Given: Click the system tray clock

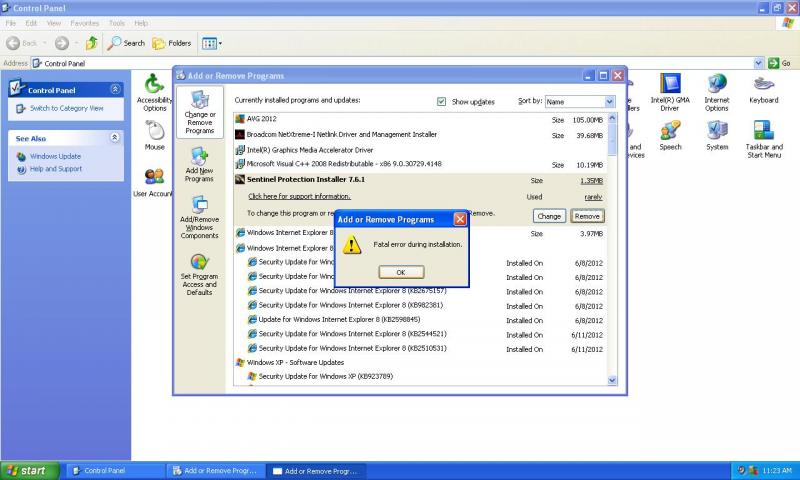Looking at the screenshot, I should click(778, 470).
